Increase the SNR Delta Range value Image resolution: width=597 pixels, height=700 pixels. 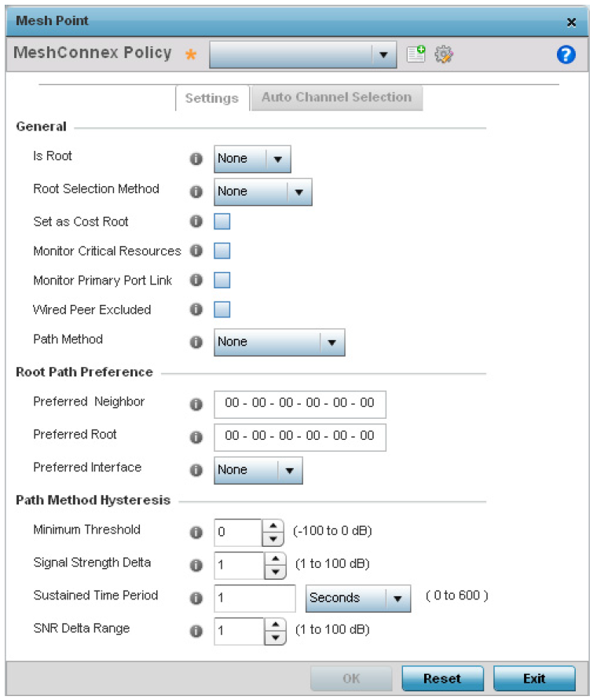tap(276, 625)
